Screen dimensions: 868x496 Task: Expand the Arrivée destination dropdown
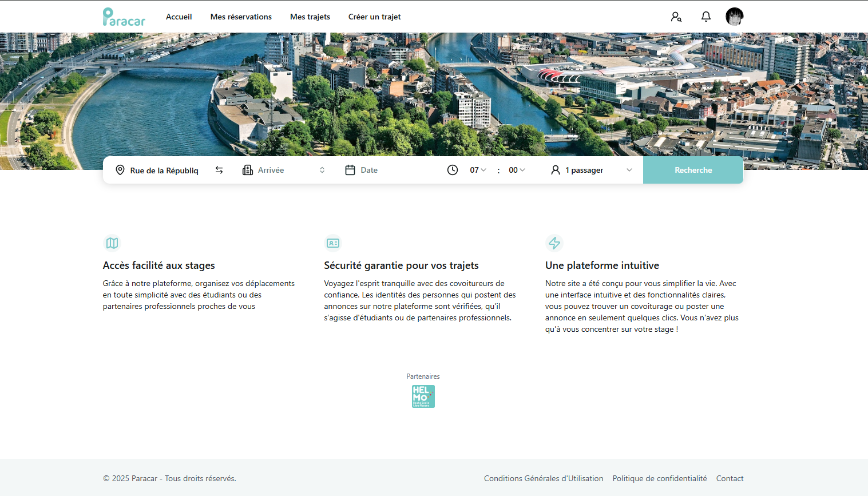284,170
